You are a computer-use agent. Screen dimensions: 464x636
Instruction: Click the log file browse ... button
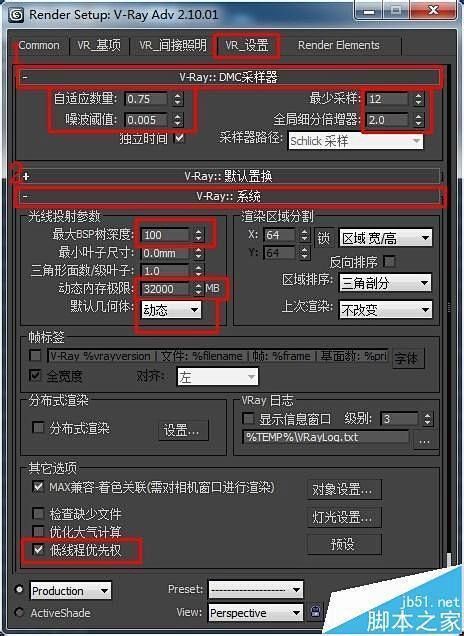coord(424,440)
